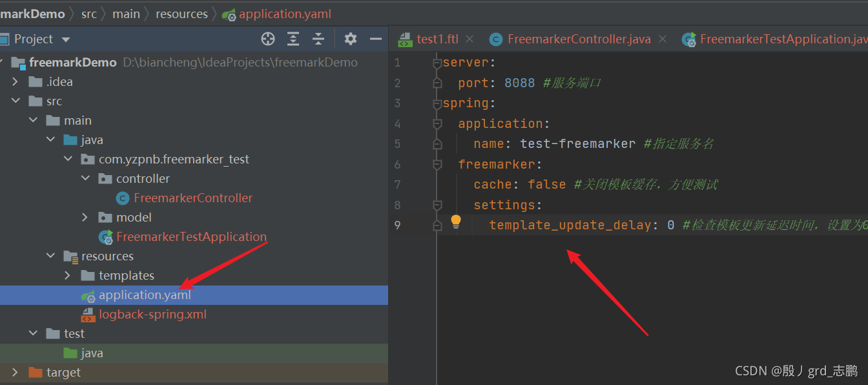
Task: Click the com.yzpnb.freemarker_test package icon
Action: click(88, 160)
